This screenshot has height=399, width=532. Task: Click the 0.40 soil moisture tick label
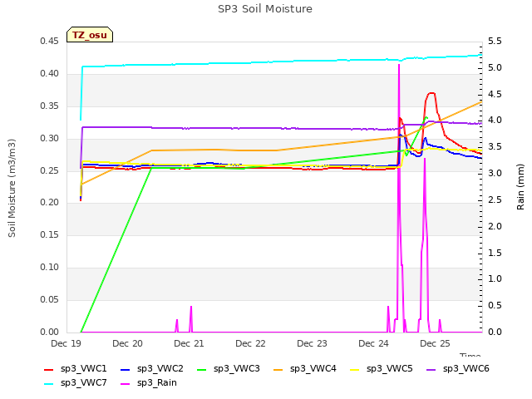[49, 74]
